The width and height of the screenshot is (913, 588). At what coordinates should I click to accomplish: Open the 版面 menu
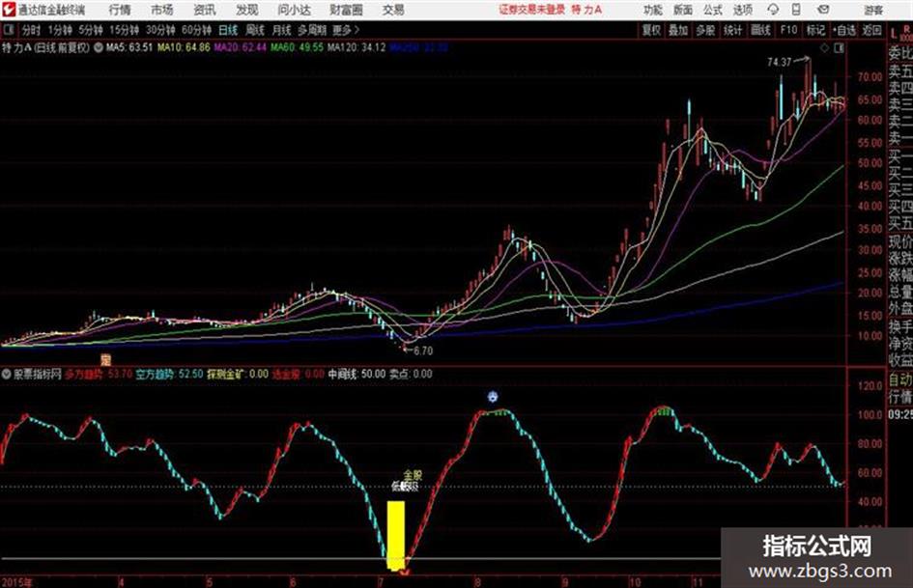[x=683, y=10]
